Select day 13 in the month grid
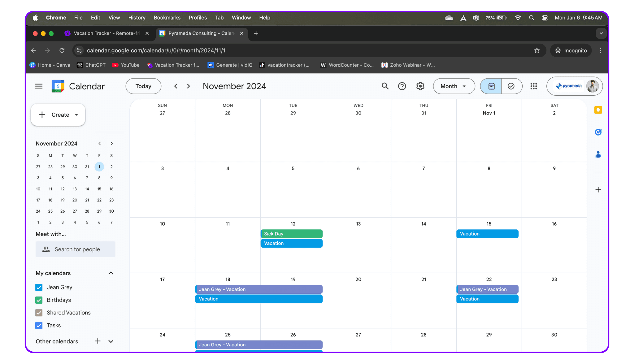The image size is (634, 364). pyautogui.click(x=358, y=224)
